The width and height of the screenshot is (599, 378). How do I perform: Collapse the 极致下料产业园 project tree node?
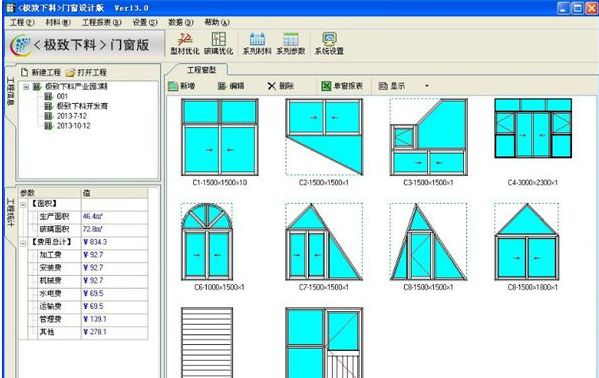(x=26, y=87)
